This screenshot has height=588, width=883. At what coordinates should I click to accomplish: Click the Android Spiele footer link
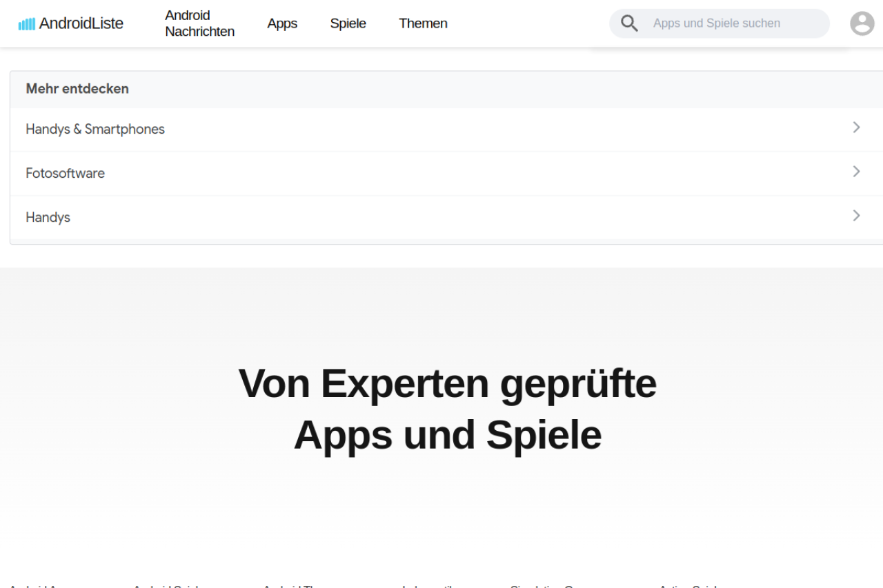tap(166, 587)
